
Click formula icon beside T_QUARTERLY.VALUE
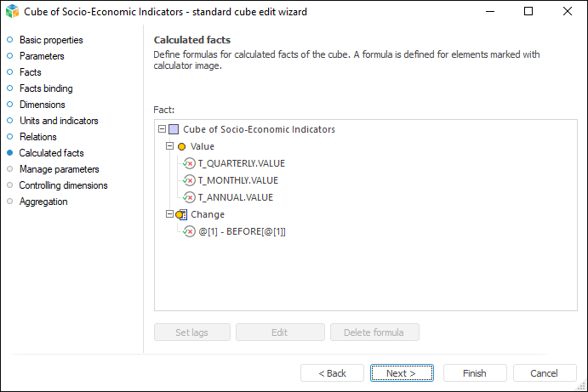click(189, 163)
